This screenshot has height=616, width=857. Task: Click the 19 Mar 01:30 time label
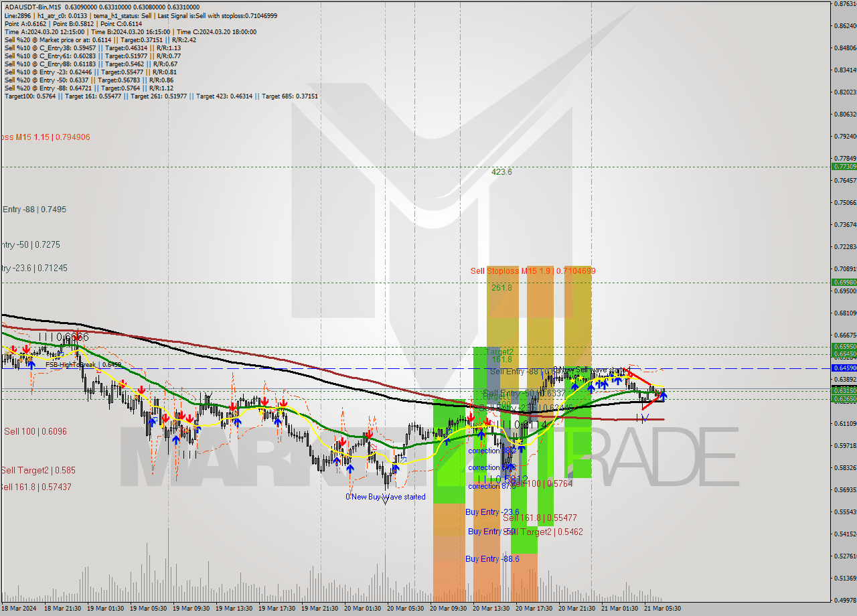tap(106, 609)
